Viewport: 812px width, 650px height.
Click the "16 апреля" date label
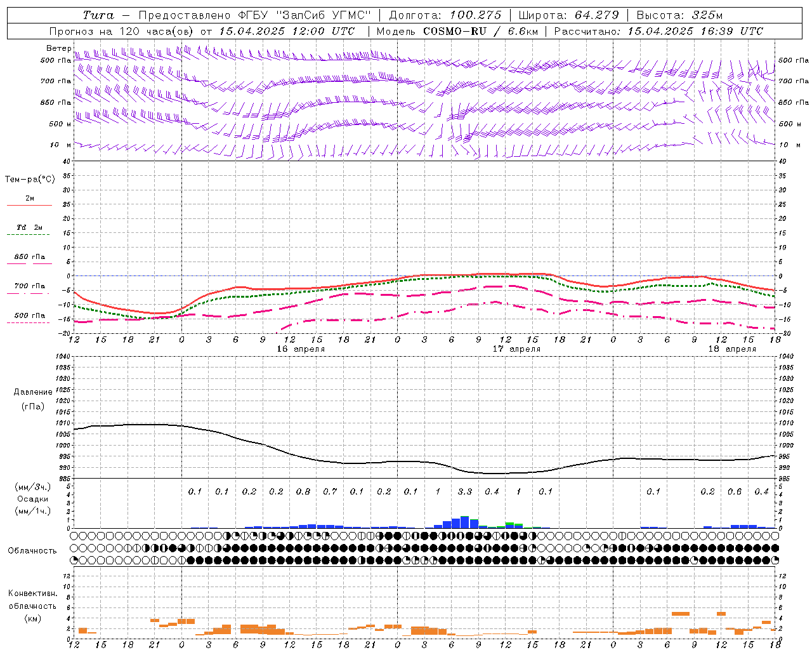point(301,349)
